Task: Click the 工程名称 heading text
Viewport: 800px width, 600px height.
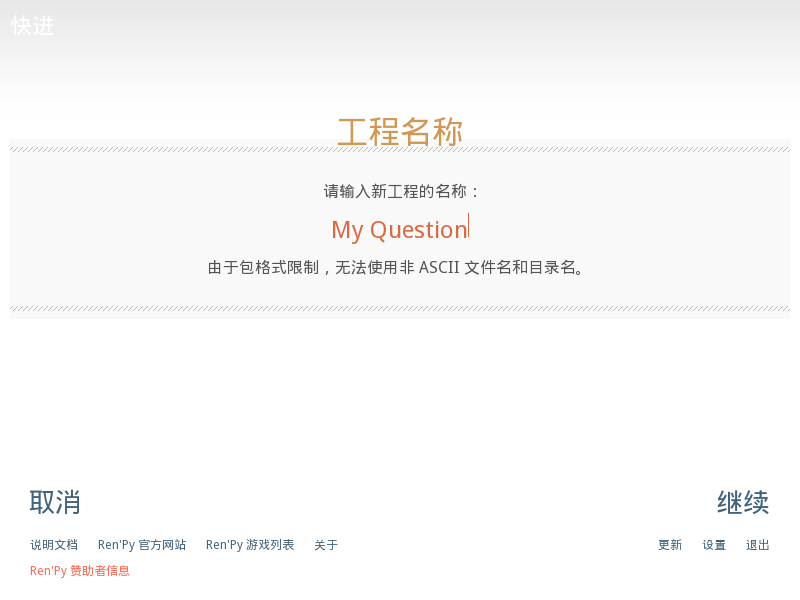Action: (400, 132)
